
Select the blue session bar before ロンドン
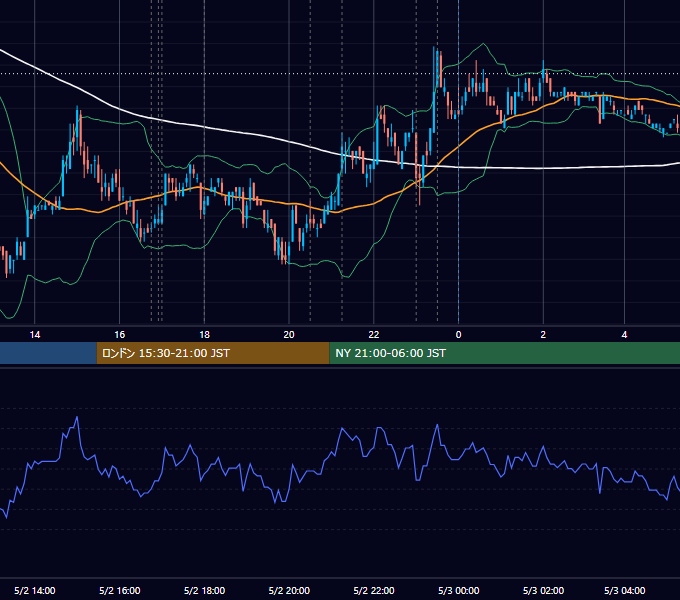[x=48, y=353]
